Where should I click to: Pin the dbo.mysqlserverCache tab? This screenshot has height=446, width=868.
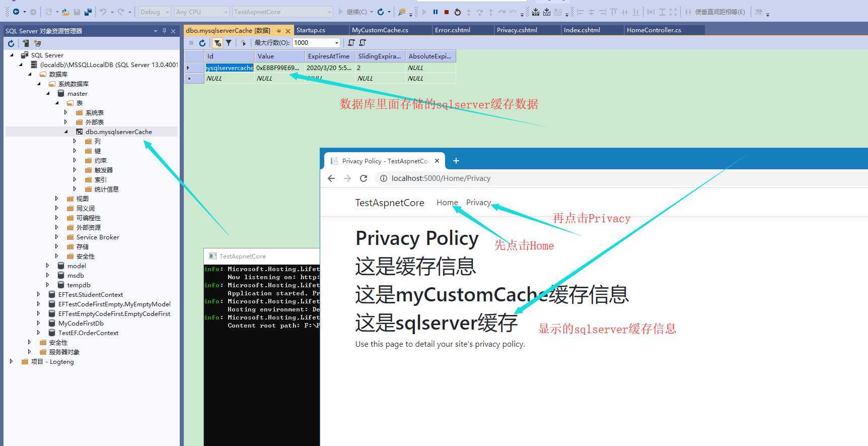[x=278, y=31]
